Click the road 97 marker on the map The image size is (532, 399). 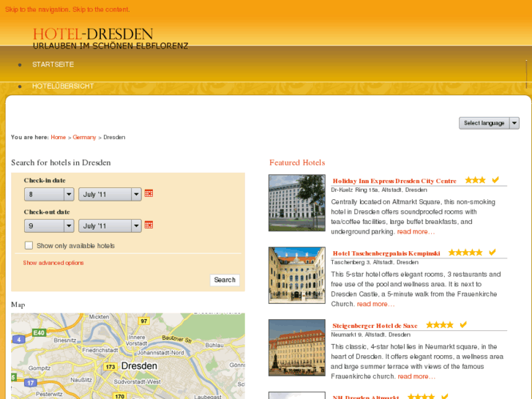[x=144, y=321]
